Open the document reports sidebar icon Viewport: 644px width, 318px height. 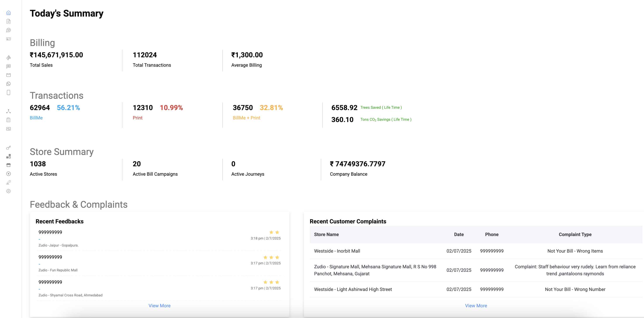[x=9, y=21]
